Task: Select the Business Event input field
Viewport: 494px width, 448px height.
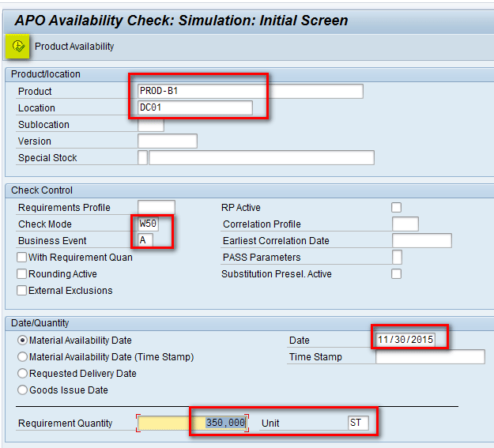Action: pyautogui.click(x=145, y=241)
